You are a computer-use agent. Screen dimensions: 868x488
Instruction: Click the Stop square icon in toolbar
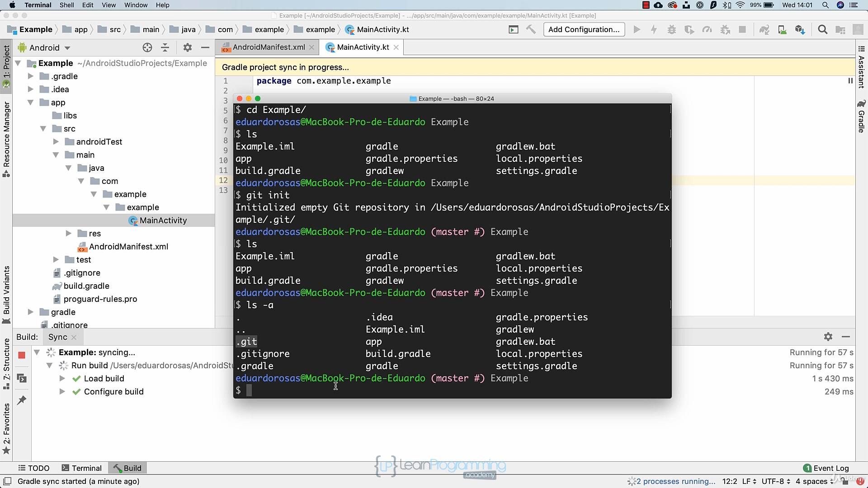click(x=742, y=30)
